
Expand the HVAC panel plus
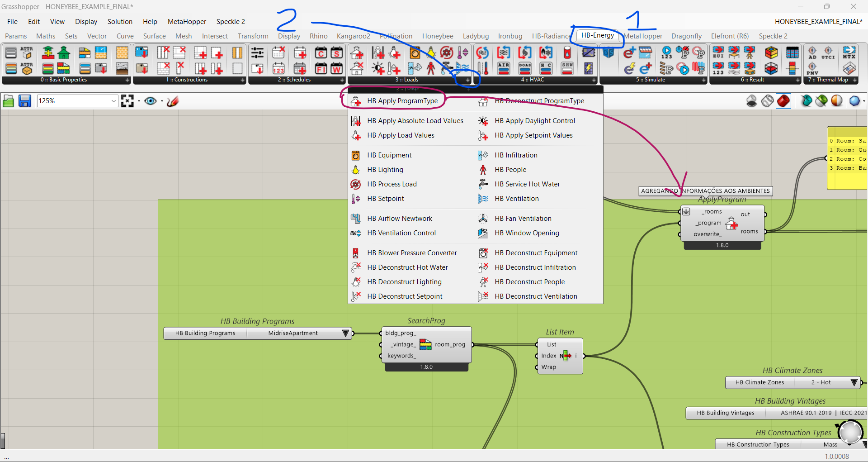(594, 80)
